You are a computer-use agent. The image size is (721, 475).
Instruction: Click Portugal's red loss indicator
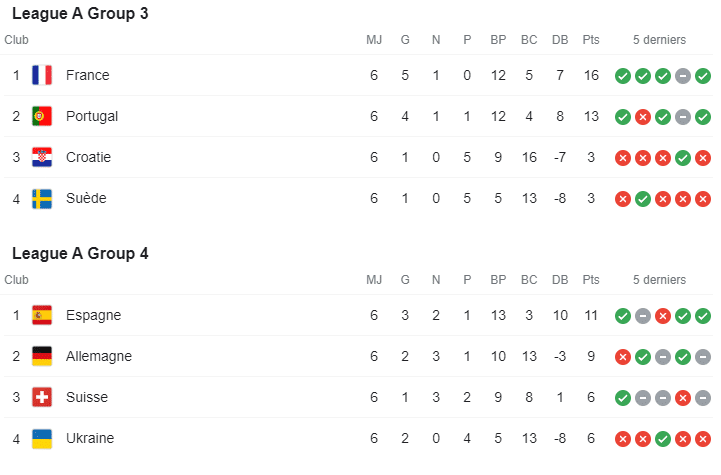point(643,117)
